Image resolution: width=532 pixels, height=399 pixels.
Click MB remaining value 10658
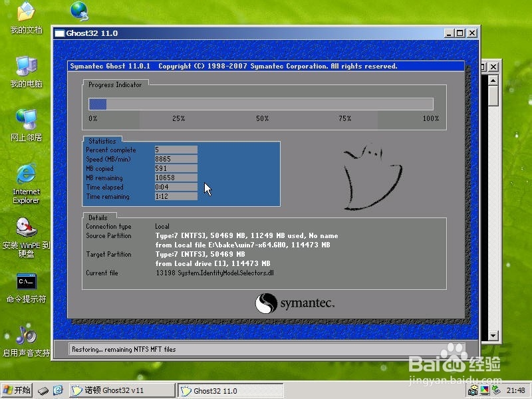[176, 178]
